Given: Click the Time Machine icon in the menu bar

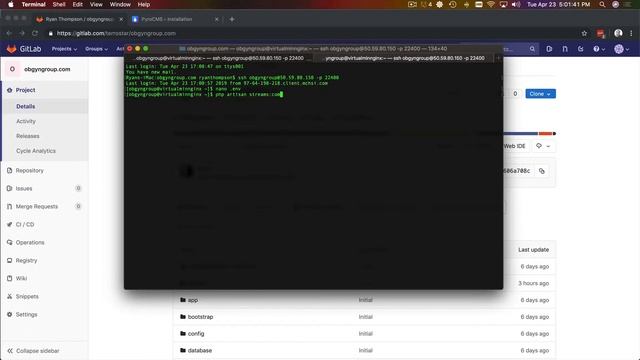Looking at the screenshot, I should 453,4.
